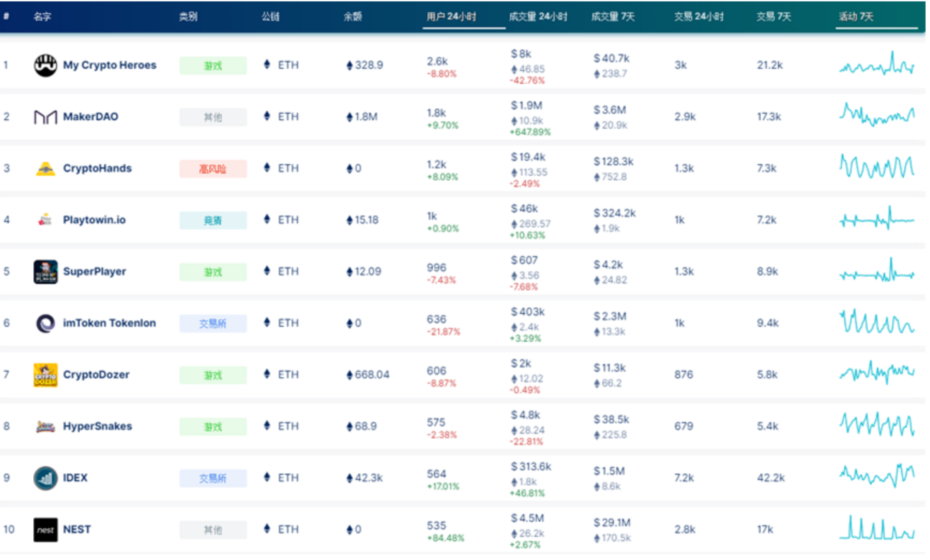Click the CryptoDozer logo icon

[x=45, y=375]
